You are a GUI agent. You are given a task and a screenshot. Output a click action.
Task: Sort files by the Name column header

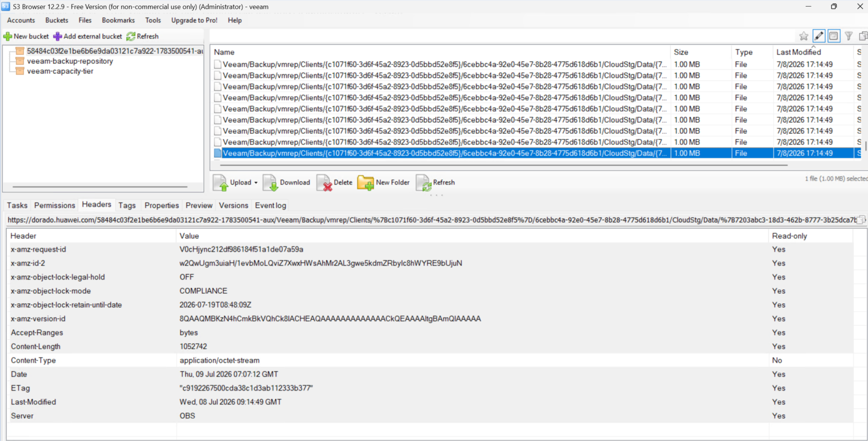click(x=441, y=52)
